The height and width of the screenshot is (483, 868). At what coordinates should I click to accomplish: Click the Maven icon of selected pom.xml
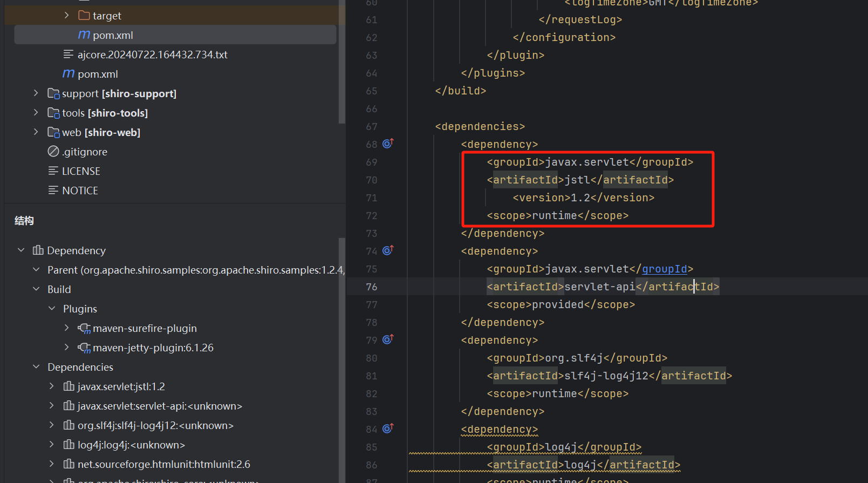pyautogui.click(x=84, y=35)
